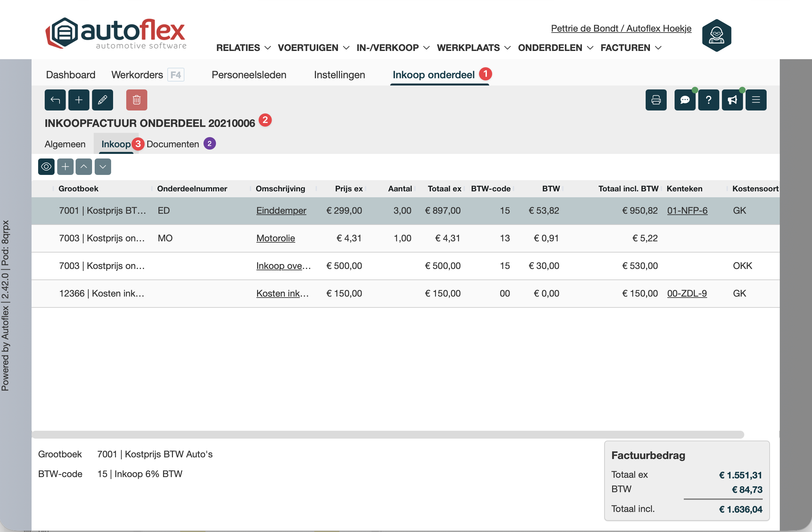Select the Inkoop onderdeel tab
The image size is (812, 532).
(x=434, y=75)
